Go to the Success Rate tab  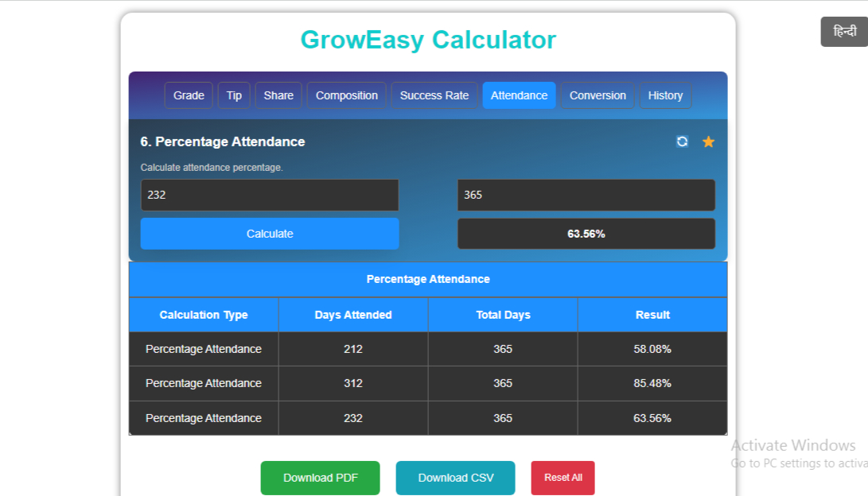coord(434,95)
